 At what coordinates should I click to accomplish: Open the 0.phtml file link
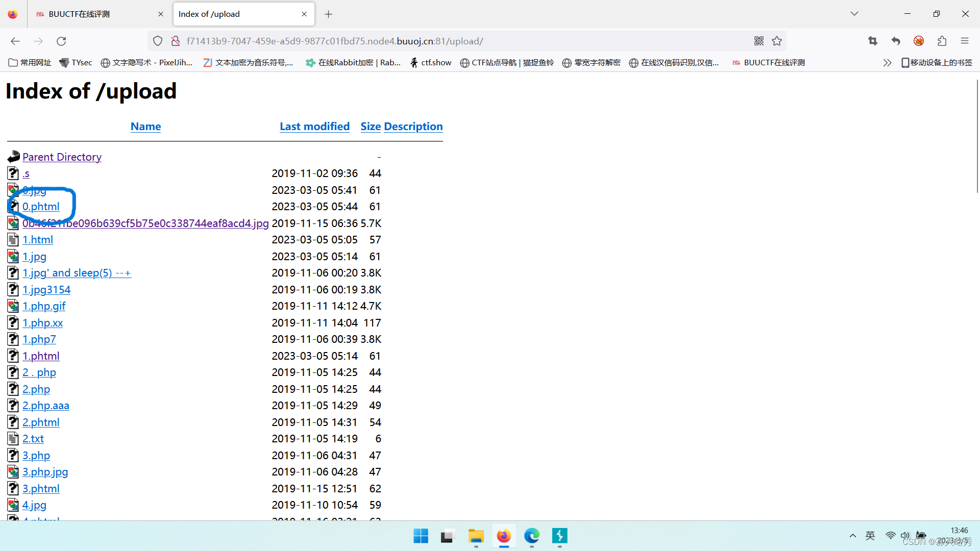[x=41, y=207]
